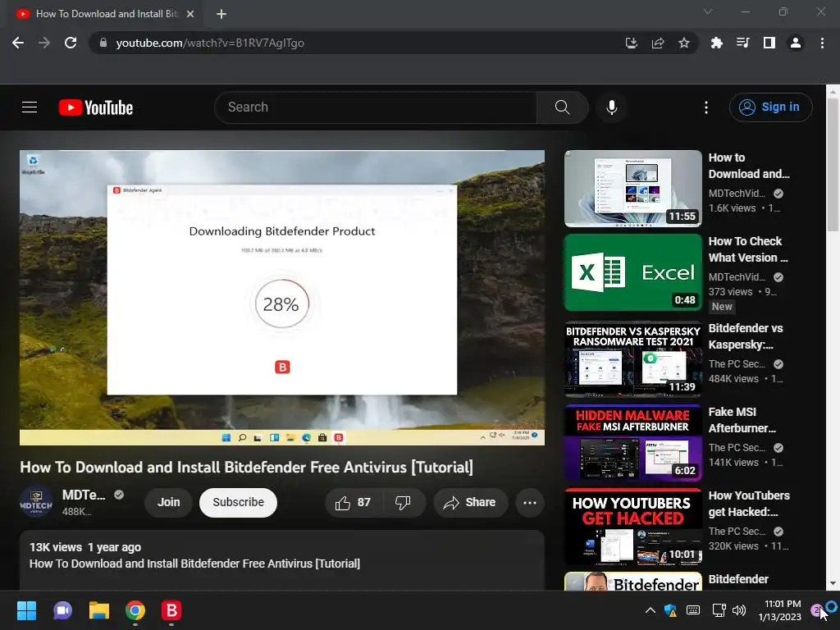Screen dimensions: 840x630
Task: Subscribe to the MDTech channel
Action: point(238,503)
